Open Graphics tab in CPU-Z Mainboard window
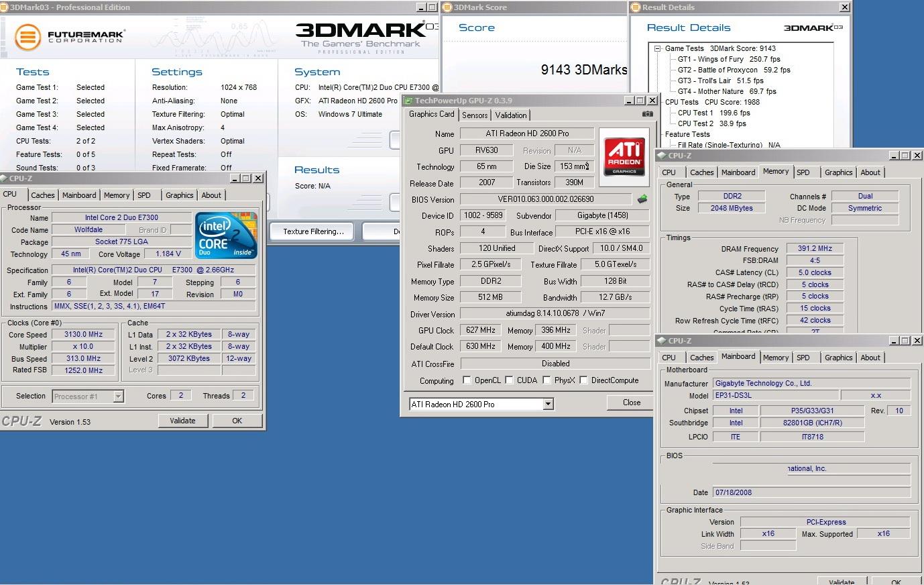 click(x=839, y=358)
